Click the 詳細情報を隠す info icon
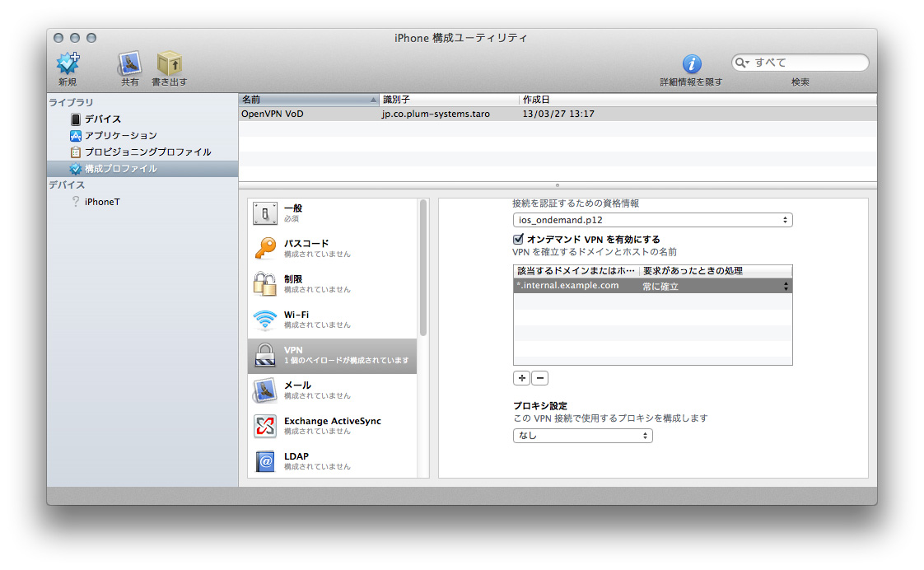Image resolution: width=924 pixels, height=570 pixels. click(691, 63)
